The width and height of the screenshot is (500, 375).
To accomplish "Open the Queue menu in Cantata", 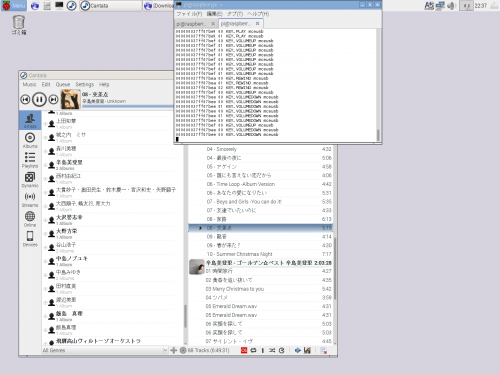I will tap(63, 84).
